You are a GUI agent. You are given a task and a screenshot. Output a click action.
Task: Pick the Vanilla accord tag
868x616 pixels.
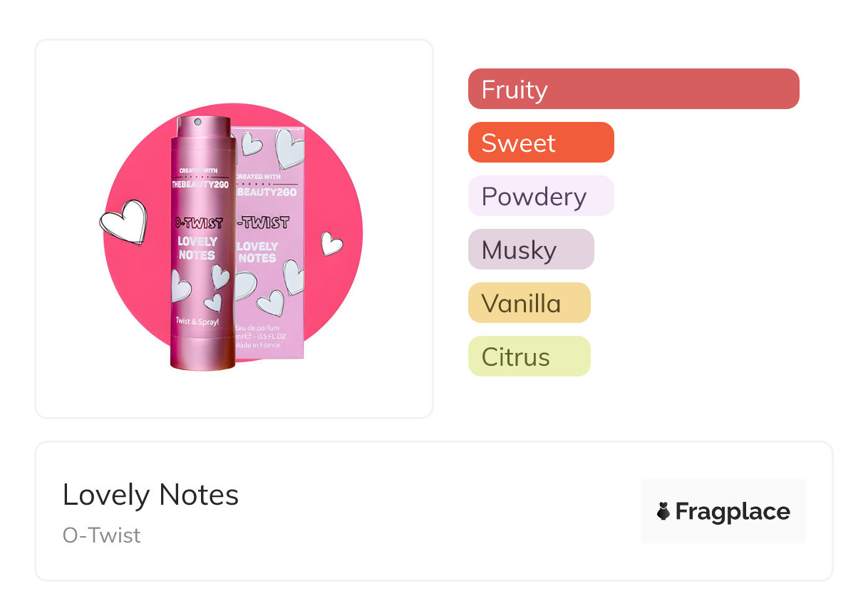tap(529, 303)
